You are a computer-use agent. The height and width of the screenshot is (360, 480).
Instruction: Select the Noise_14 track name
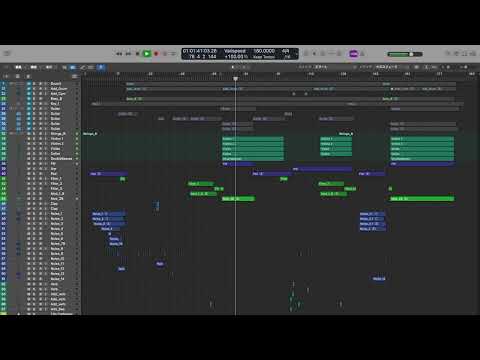(57, 279)
